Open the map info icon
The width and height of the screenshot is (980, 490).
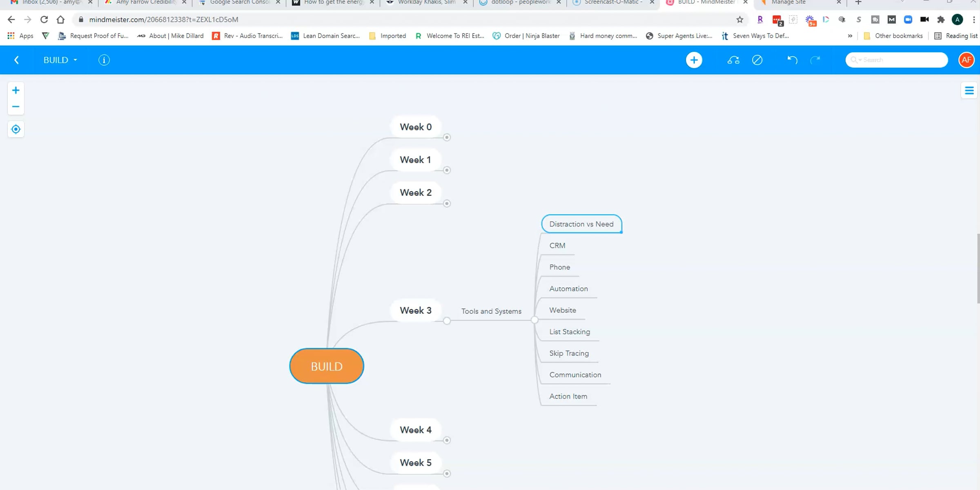pyautogui.click(x=104, y=60)
